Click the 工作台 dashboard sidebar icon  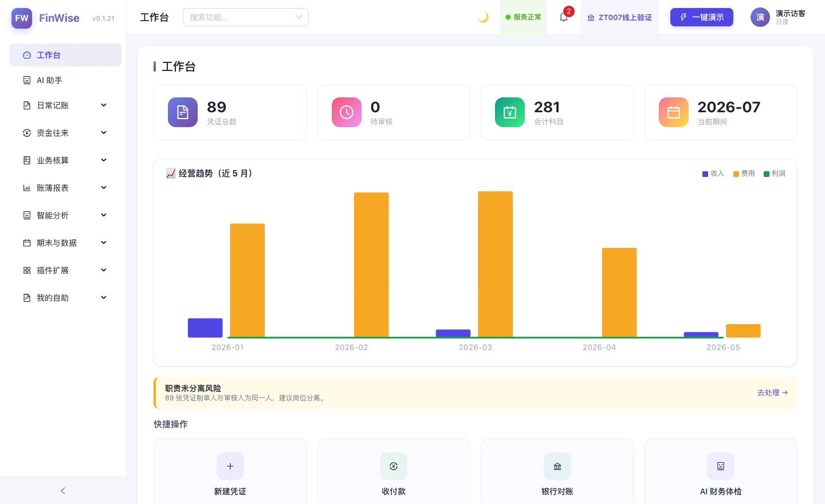(27, 55)
